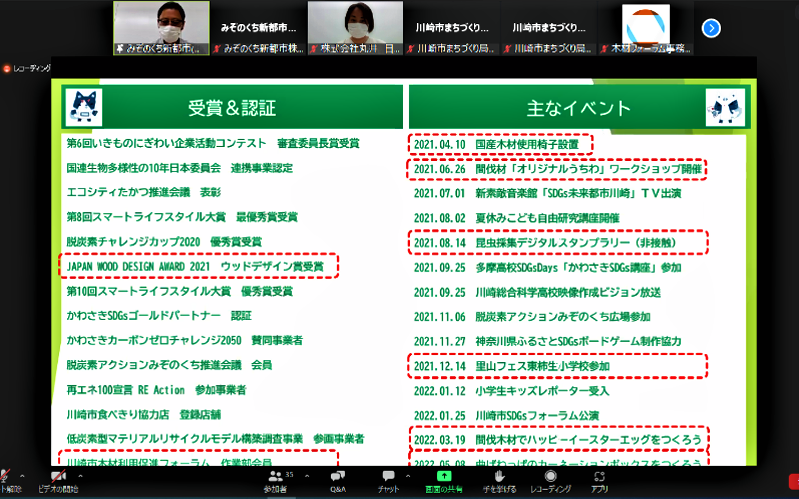Expand audio options caret beside mute button
Viewport: 799px width, 499px height.
click(22, 476)
